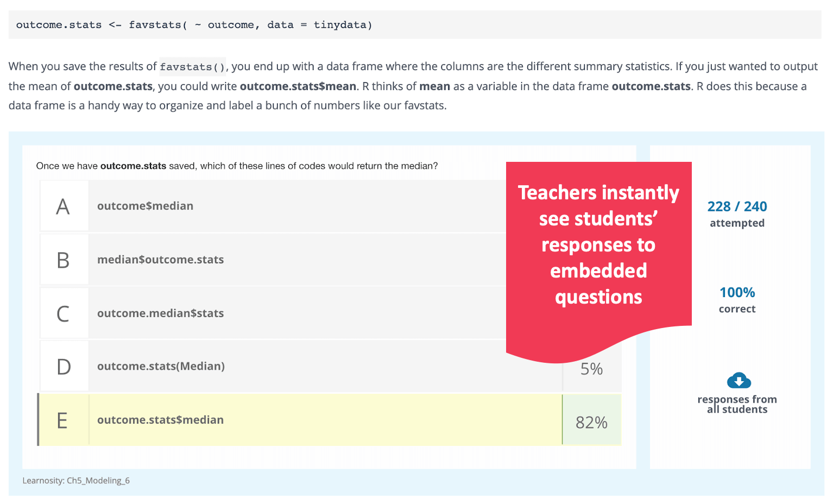Click the 100% correct statistic

click(x=737, y=300)
